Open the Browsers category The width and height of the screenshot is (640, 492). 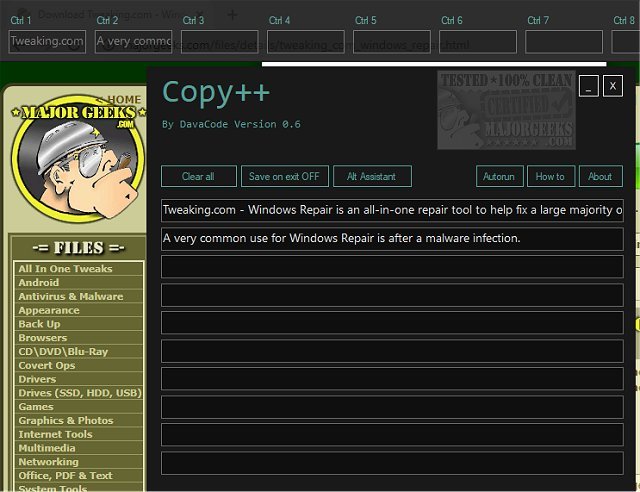[78, 338]
